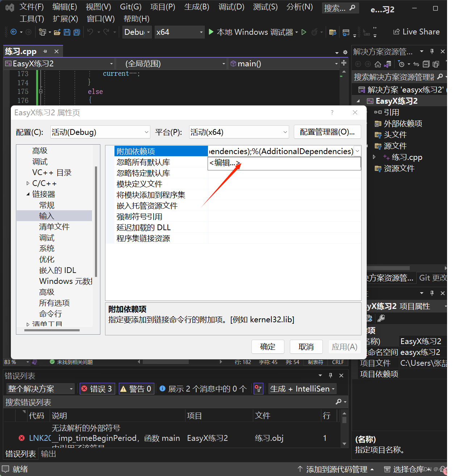Screen dimensions: 467x476
Task: Open the 配置 活动(Debug) dropdown
Action: coord(100,132)
